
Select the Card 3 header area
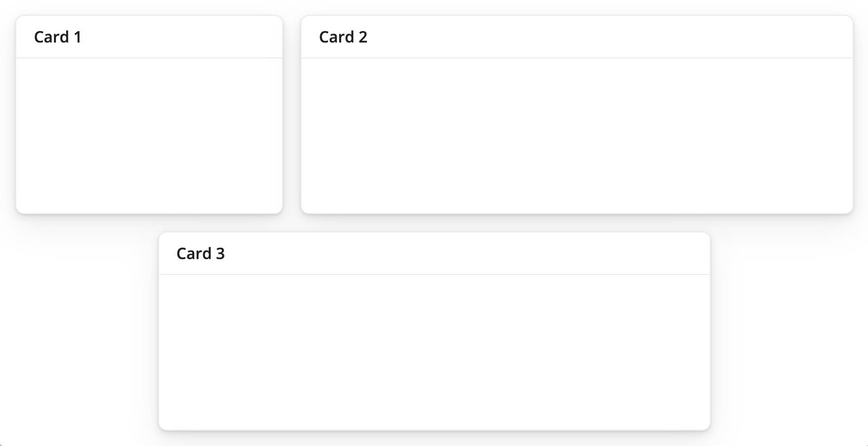(x=434, y=253)
